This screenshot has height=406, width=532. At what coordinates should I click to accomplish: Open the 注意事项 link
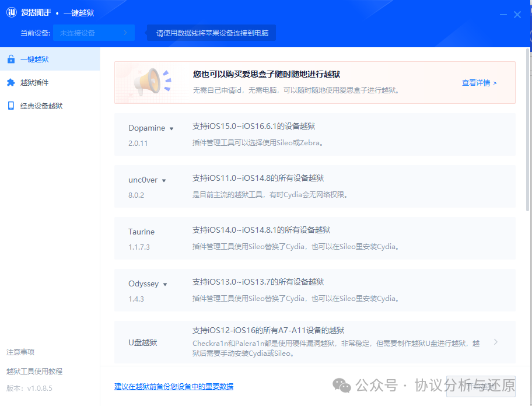(20, 352)
